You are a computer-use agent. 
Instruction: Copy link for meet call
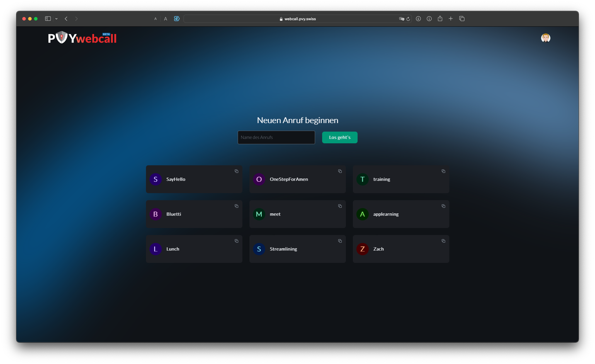pos(340,206)
